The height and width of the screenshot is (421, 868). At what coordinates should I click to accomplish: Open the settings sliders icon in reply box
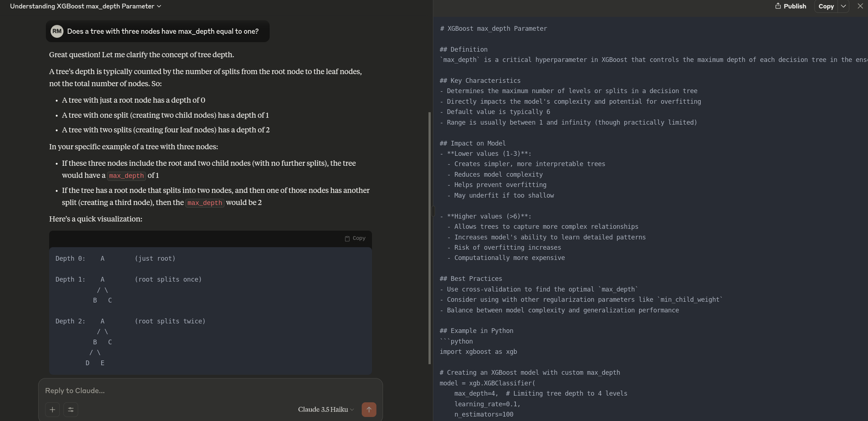(x=71, y=410)
